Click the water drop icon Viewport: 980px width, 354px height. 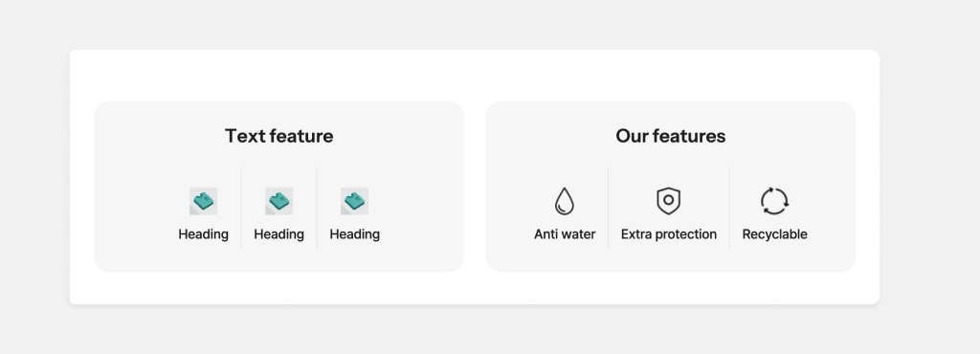[x=565, y=201]
